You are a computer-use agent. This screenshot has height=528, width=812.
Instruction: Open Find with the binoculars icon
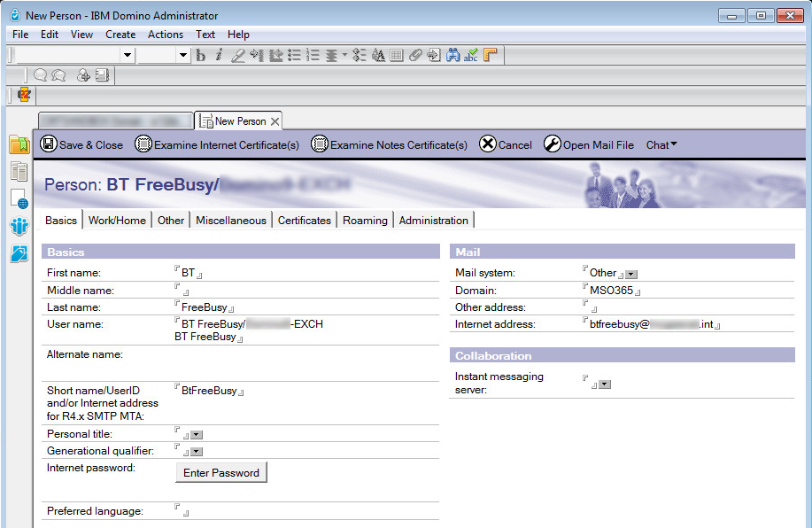click(452, 55)
